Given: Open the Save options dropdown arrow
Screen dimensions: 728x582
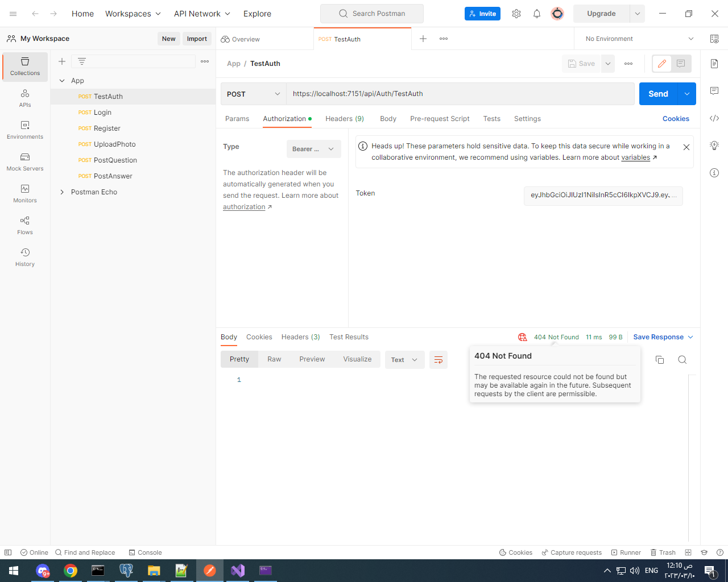Looking at the screenshot, I should tap(608, 64).
